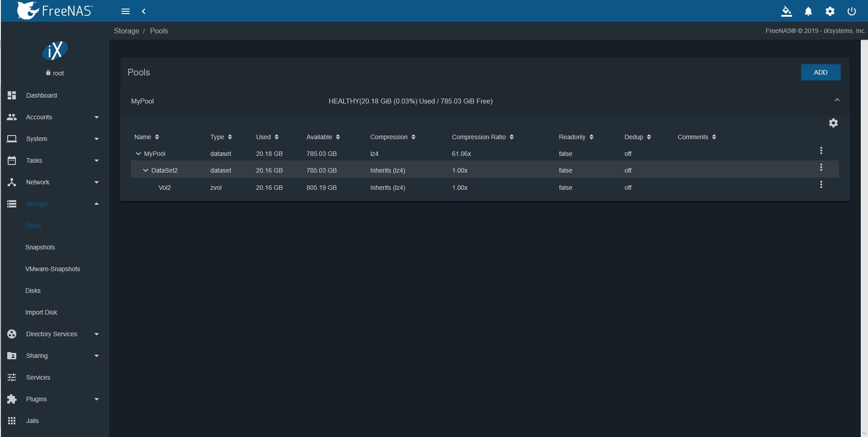The height and width of the screenshot is (437, 868).
Task: Select the root user label under the iX logo
Action: click(x=55, y=73)
